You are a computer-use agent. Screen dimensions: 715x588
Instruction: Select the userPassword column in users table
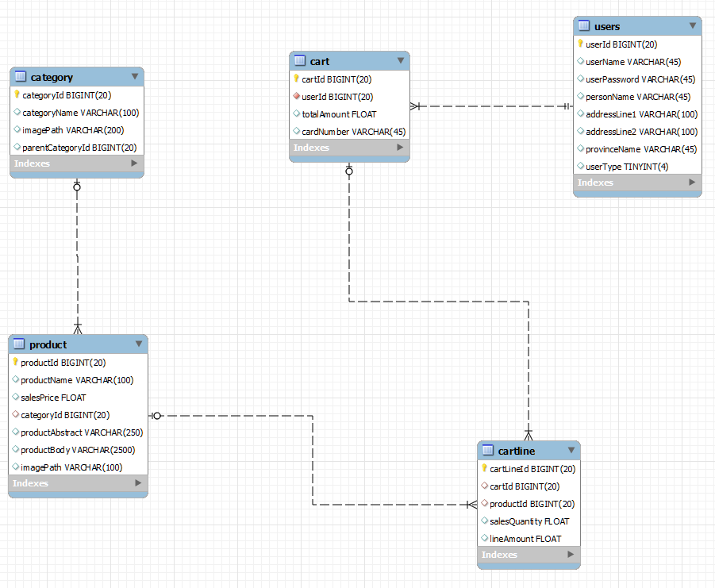pyautogui.click(x=640, y=79)
